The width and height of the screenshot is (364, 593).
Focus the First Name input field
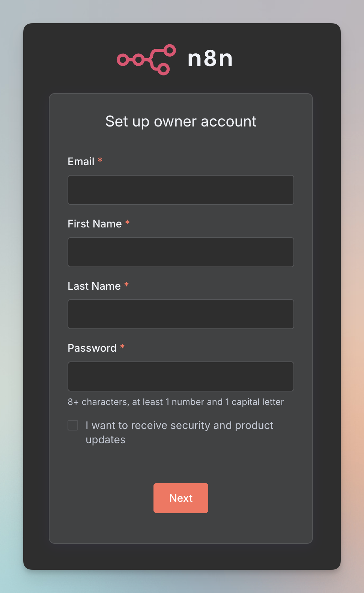(x=181, y=252)
